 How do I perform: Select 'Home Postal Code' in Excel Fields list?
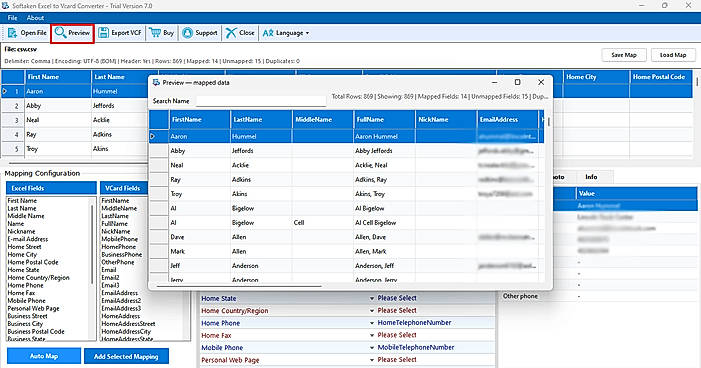[33, 262]
